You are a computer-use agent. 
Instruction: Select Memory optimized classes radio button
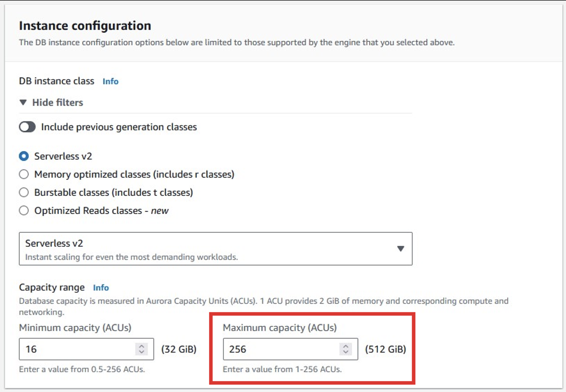[24, 174]
